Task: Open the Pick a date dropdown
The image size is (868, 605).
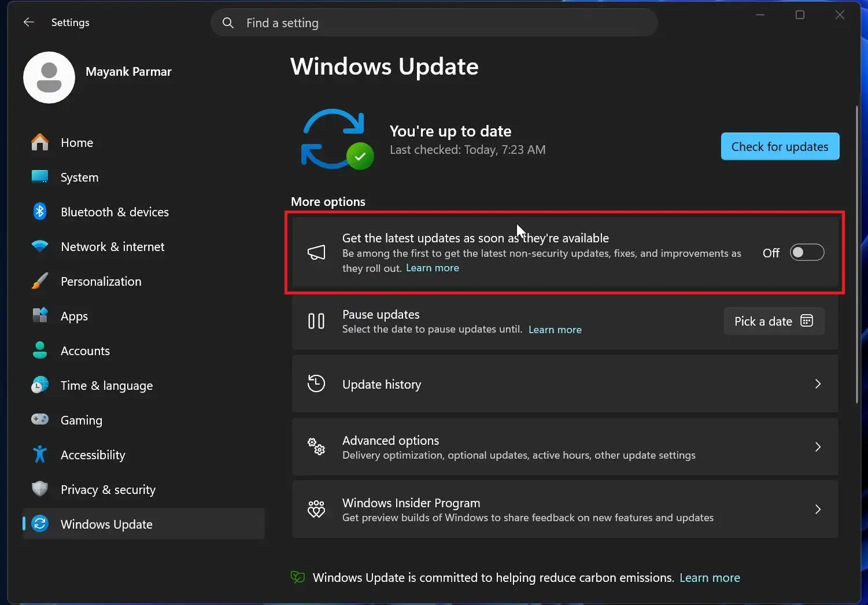Action: (774, 321)
